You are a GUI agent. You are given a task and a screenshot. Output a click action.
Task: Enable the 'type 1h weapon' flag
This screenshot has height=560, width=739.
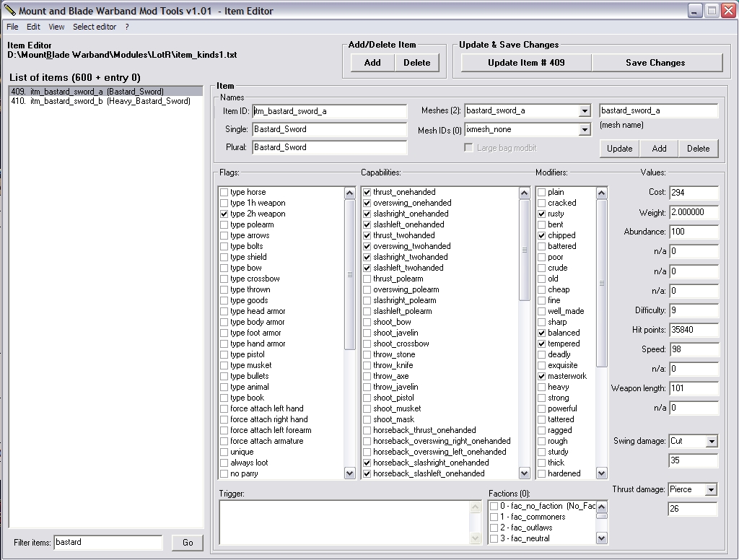pyautogui.click(x=224, y=204)
